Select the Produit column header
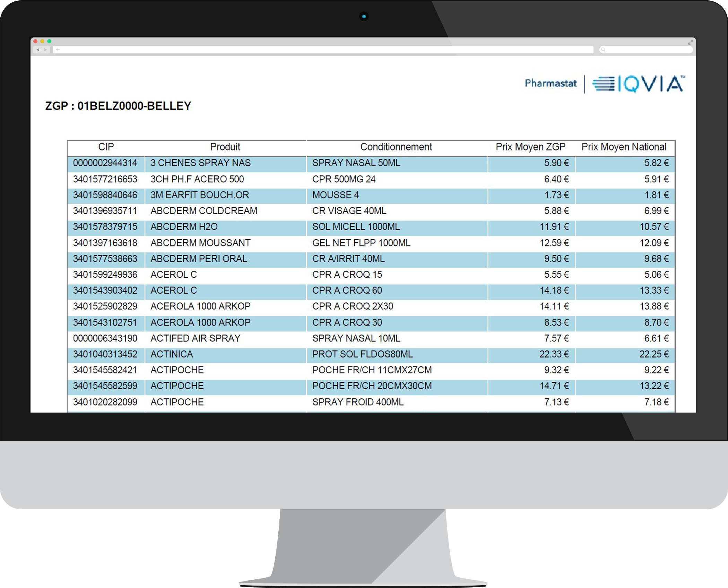This screenshot has height=588, width=728. point(225,147)
